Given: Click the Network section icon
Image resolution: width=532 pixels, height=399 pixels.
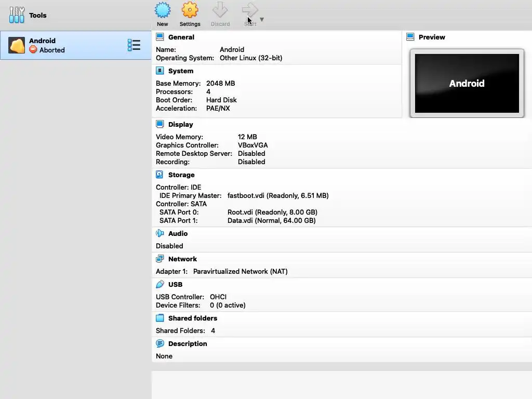Looking at the screenshot, I should (x=160, y=259).
